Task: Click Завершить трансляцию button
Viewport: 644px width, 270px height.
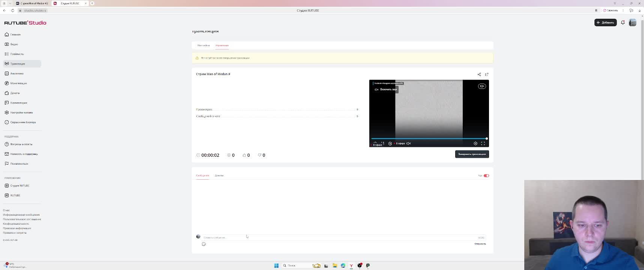Action: (472, 154)
